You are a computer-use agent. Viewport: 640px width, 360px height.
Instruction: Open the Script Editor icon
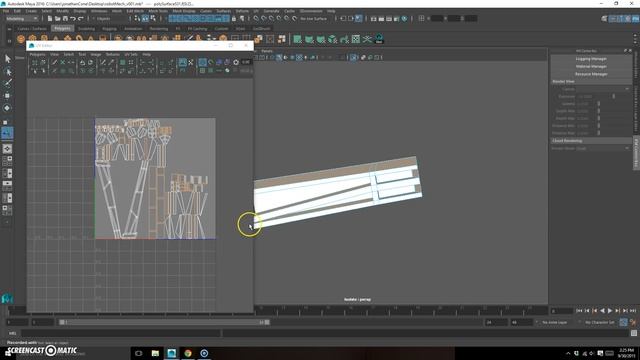tap(634, 333)
